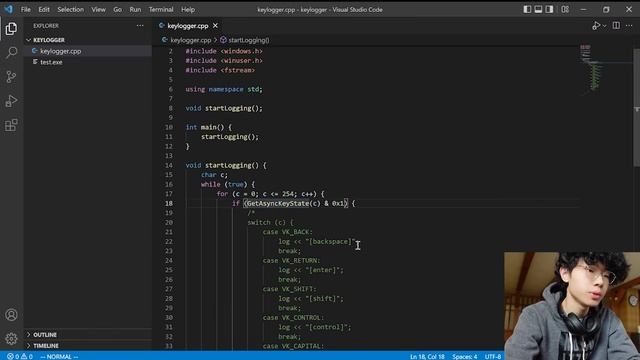Open the Explorer view in the activity bar
This screenshot has height=360, width=640.
click(x=11, y=29)
